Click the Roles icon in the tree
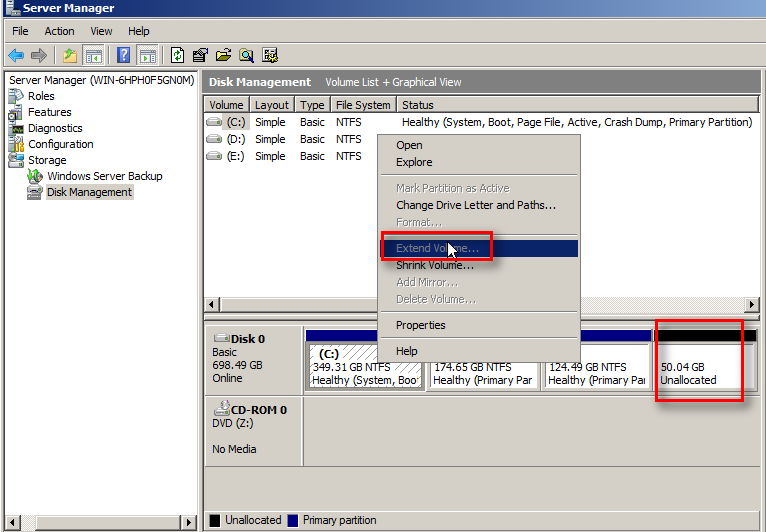 [16, 96]
